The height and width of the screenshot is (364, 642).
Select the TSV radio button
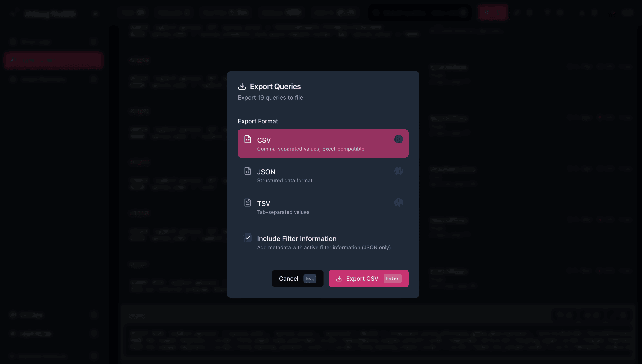coord(398,203)
